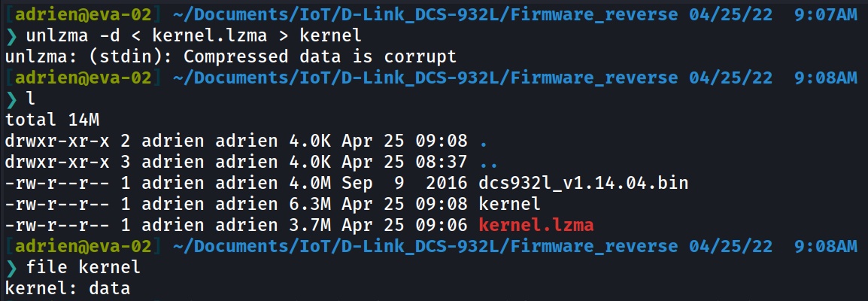868x301 pixels.
Task: Click the 'kernel: data' output line
Action: coord(67,288)
